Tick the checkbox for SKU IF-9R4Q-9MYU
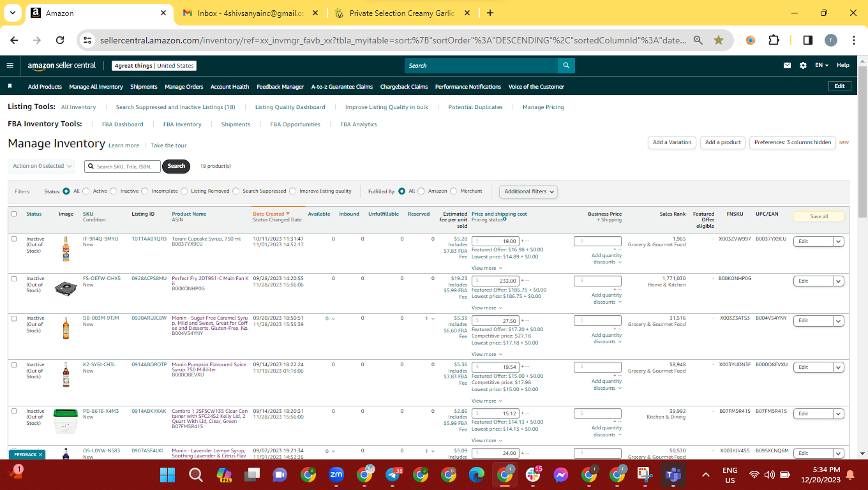 tap(14, 239)
